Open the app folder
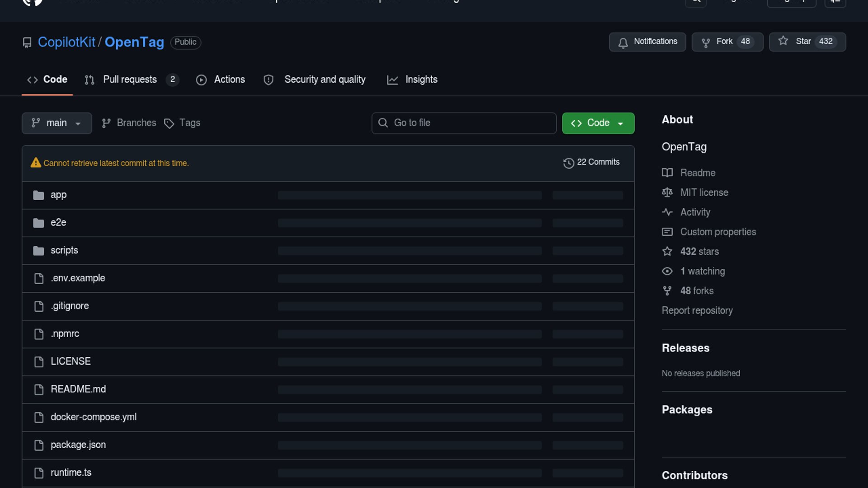Image resolution: width=868 pixels, height=488 pixels. (x=58, y=195)
